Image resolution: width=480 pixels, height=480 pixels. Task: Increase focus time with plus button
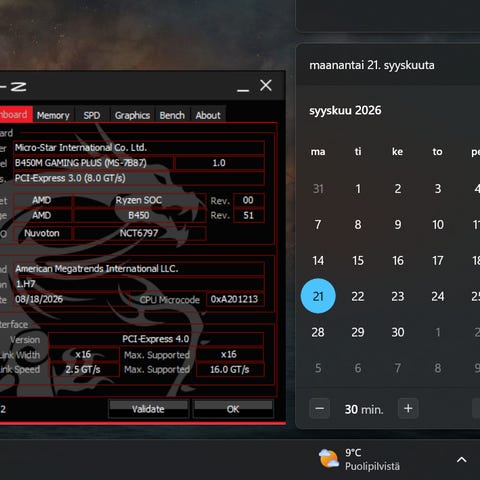tap(408, 408)
